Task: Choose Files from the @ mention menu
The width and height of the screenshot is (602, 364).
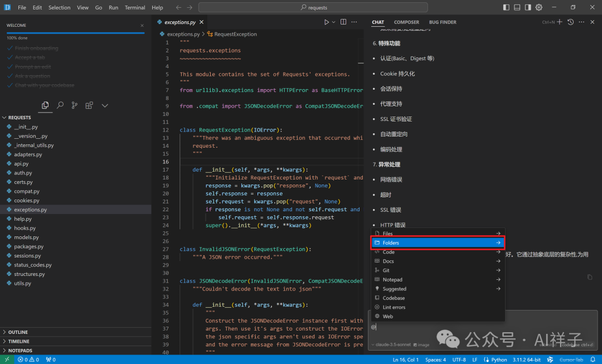Action: coord(438,234)
